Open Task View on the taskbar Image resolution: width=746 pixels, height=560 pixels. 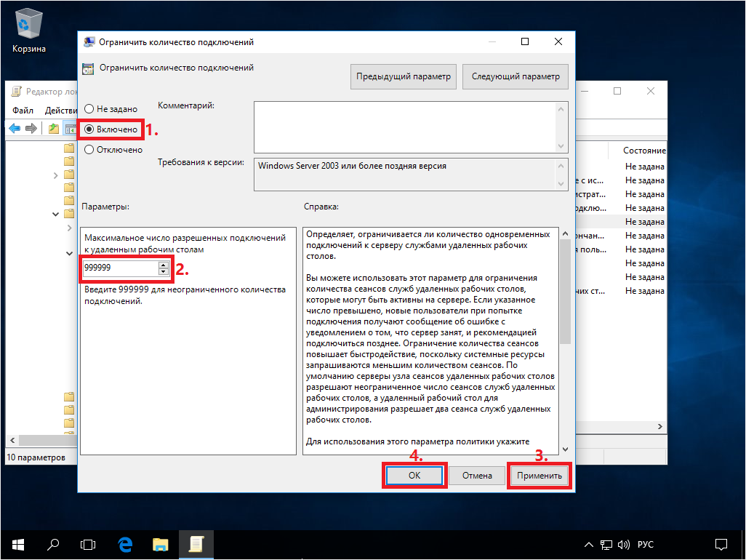[88, 544]
